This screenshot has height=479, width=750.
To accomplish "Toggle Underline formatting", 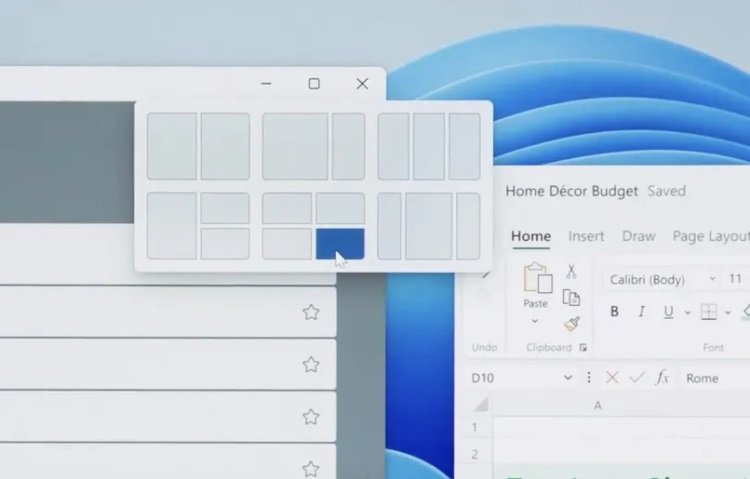I will (x=668, y=311).
